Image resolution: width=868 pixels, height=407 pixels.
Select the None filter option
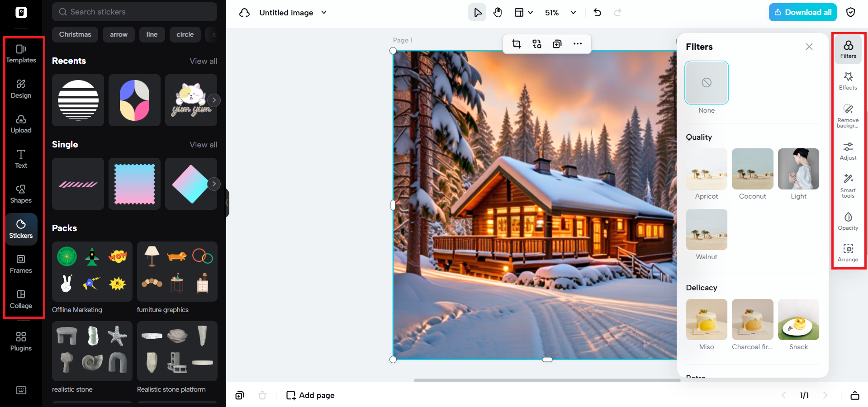706,83
